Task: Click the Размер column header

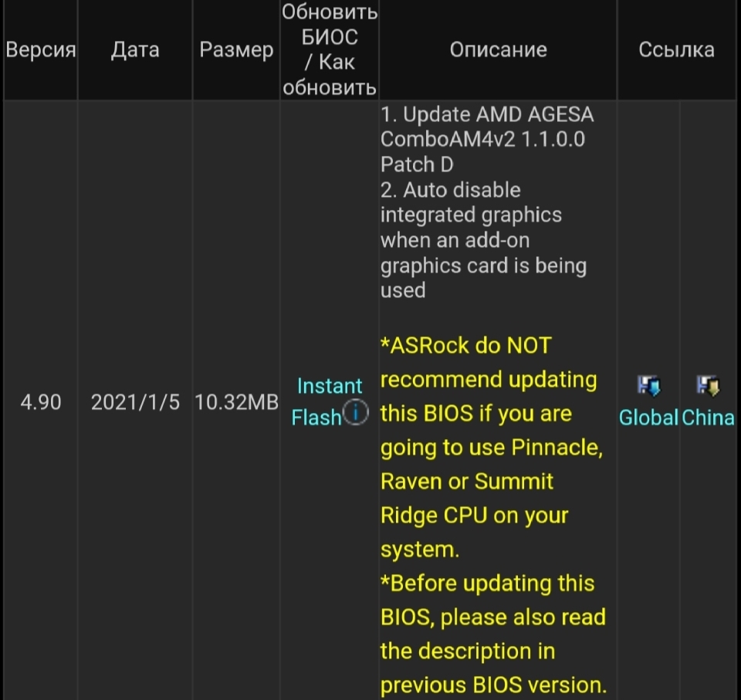Action: tap(236, 49)
